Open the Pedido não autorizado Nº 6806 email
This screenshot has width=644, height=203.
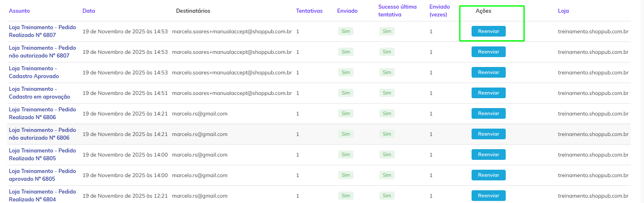point(42,134)
